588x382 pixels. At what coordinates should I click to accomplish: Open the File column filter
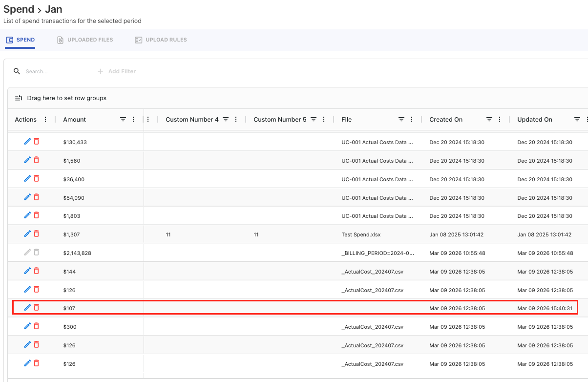click(x=401, y=119)
